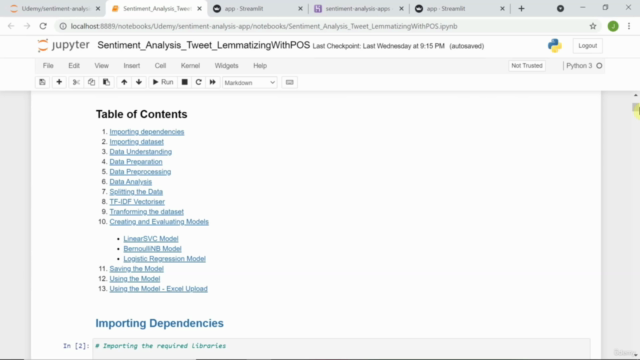Restart and run all cells fast-forward icon
Viewport: 640px width, 360px height.
tap(213, 82)
